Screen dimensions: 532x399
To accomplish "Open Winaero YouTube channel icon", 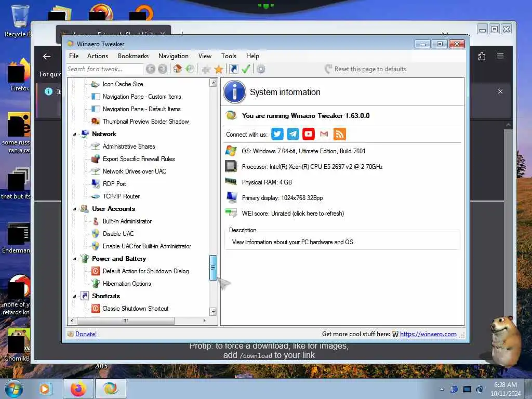I will (x=309, y=134).
